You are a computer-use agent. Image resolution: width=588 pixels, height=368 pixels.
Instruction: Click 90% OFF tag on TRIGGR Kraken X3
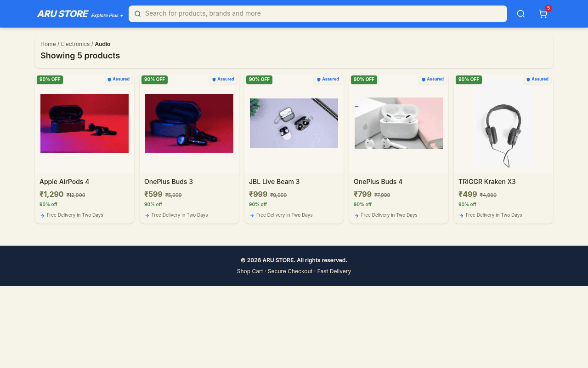click(x=469, y=80)
